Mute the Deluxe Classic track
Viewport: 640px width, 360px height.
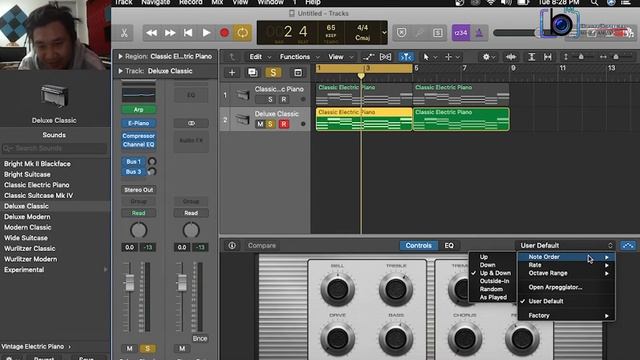[x=260, y=124]
